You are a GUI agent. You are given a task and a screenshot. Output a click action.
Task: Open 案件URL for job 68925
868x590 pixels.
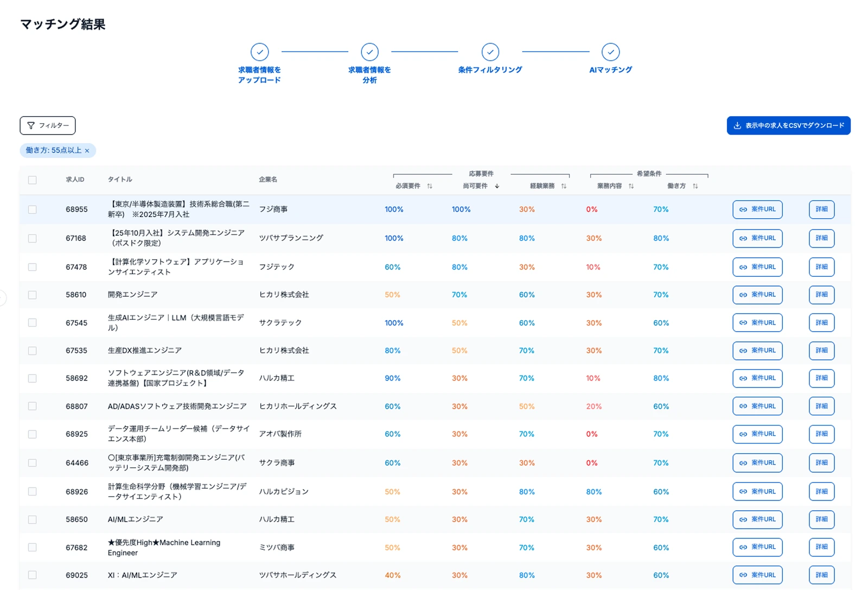pyautogui.click(x=757, y=434)
